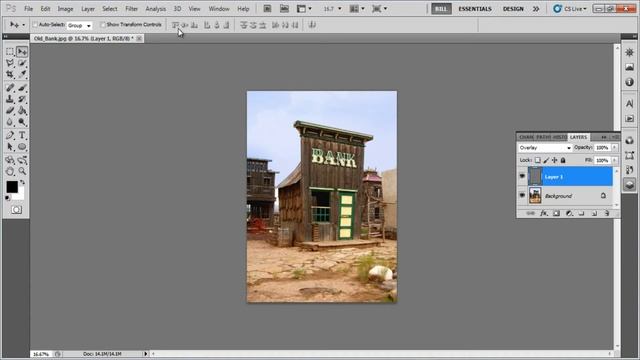The width and height of the screenshot is (640, 360).
Task: Click the fx layer style icon
Action: coord(543,213)
